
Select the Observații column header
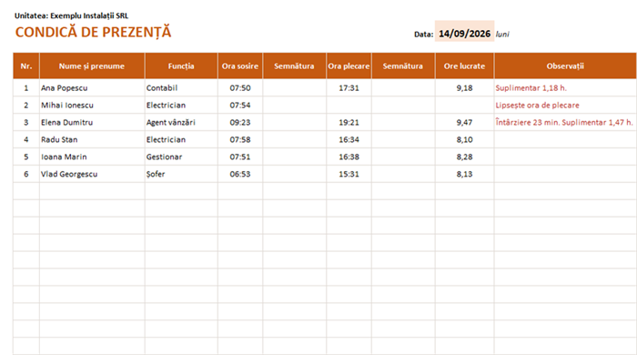(565, 66)
